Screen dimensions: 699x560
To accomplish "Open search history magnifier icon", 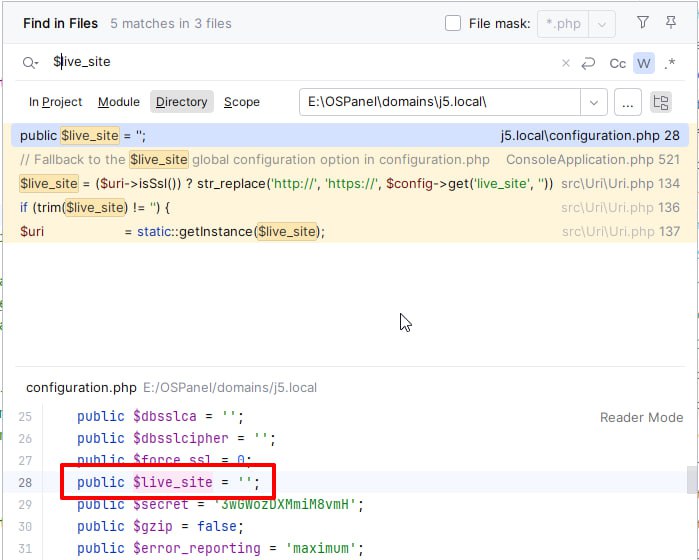I will tap(30, 63).
